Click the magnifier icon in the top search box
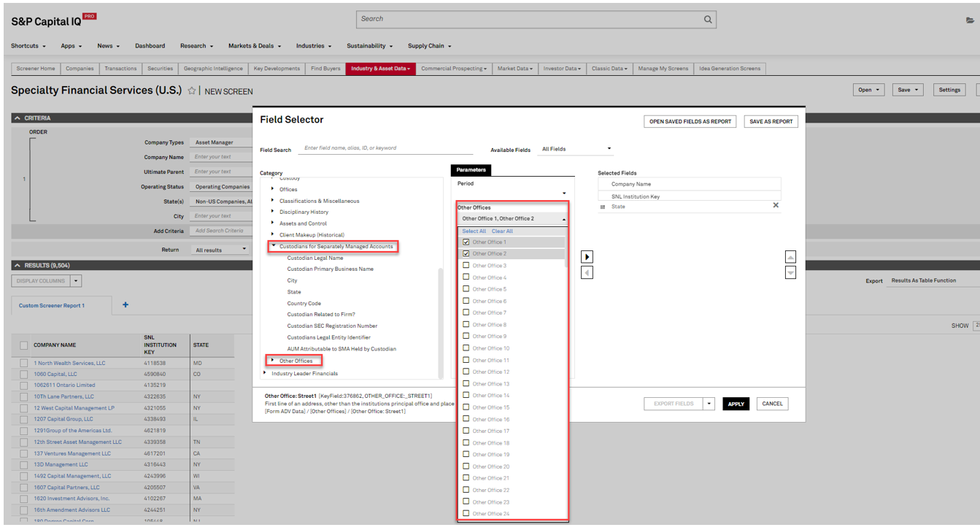980x530 pixels. click(707, 20)
